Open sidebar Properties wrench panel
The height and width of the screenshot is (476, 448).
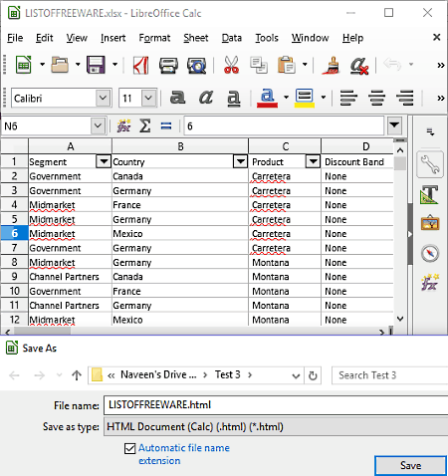coord(430,164)
